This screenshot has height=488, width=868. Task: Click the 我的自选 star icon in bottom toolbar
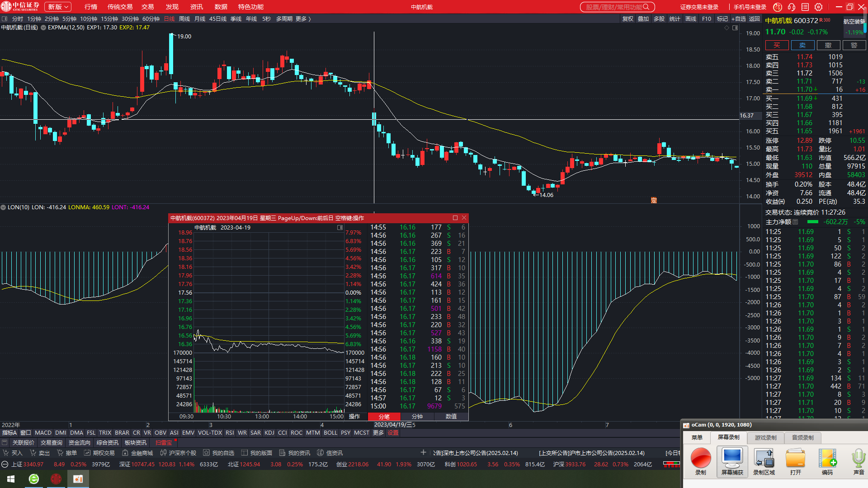coord(207,453)
